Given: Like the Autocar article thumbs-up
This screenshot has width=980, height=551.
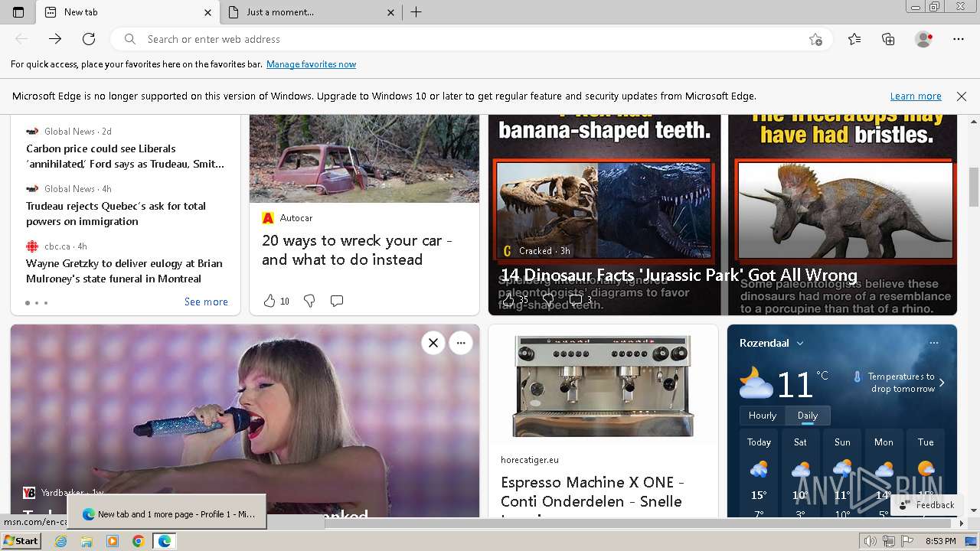Looking at the screenshot, I should point(269,301).
